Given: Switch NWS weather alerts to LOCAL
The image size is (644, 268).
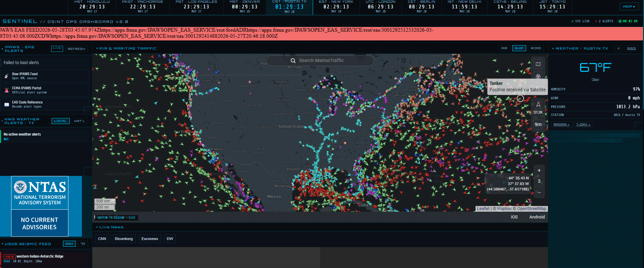Looking at the screenshot, I should point(60,121).
